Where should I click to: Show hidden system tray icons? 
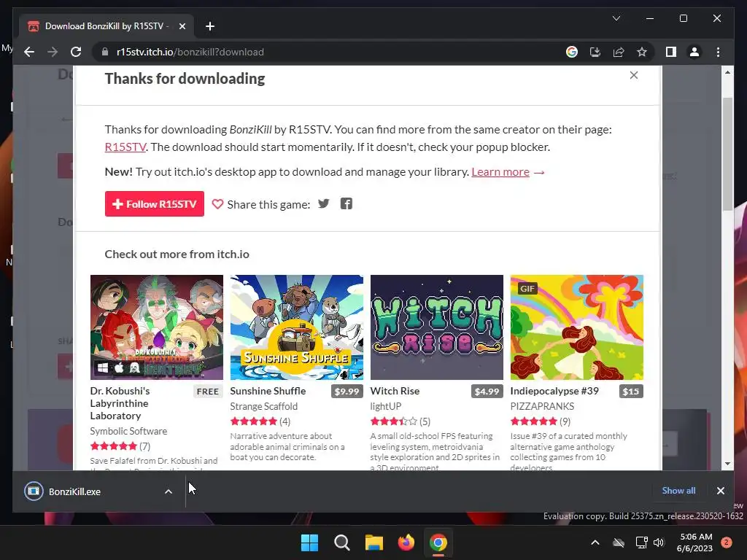pos(595,542)
